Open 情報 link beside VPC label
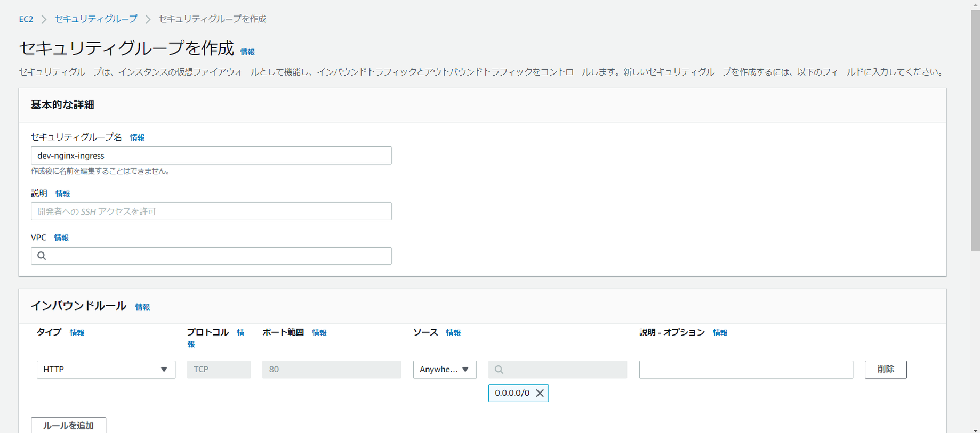 [61, 238]
